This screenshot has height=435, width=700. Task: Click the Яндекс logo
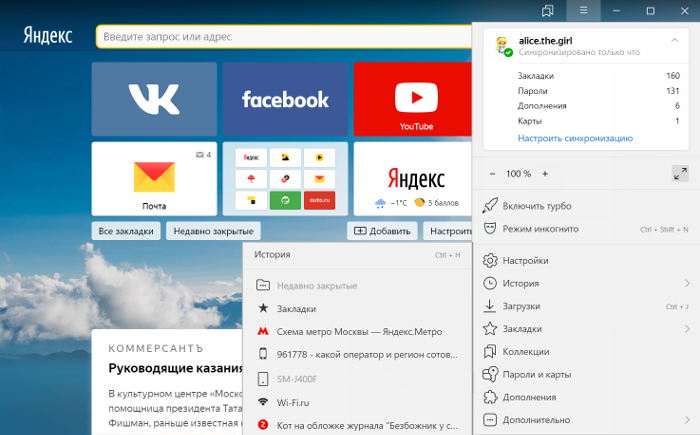coord(48,35)
